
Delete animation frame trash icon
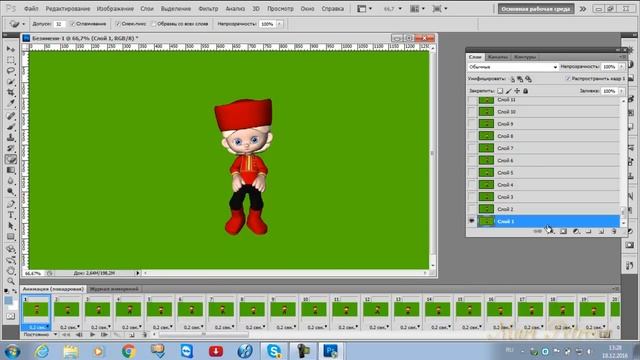(144, 335)
